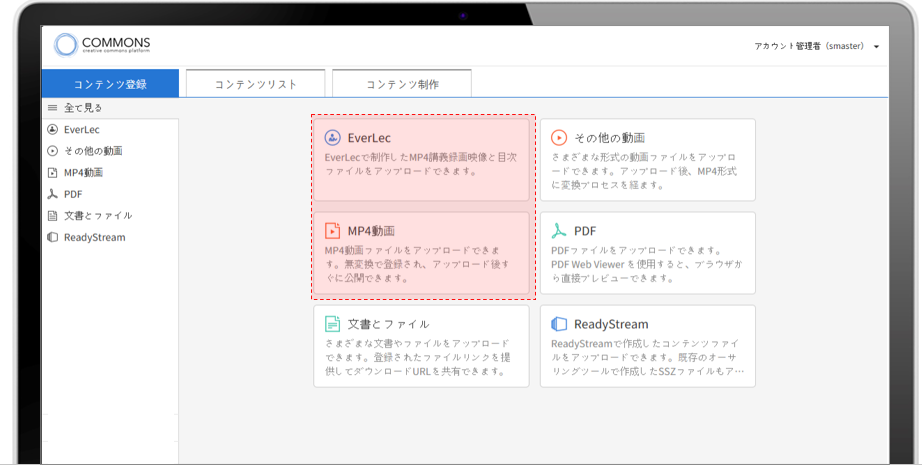Select MP4動画 text in the sidebar list
Image resolution: width=922 pixels, height=465 pixels.
[83, 172]
